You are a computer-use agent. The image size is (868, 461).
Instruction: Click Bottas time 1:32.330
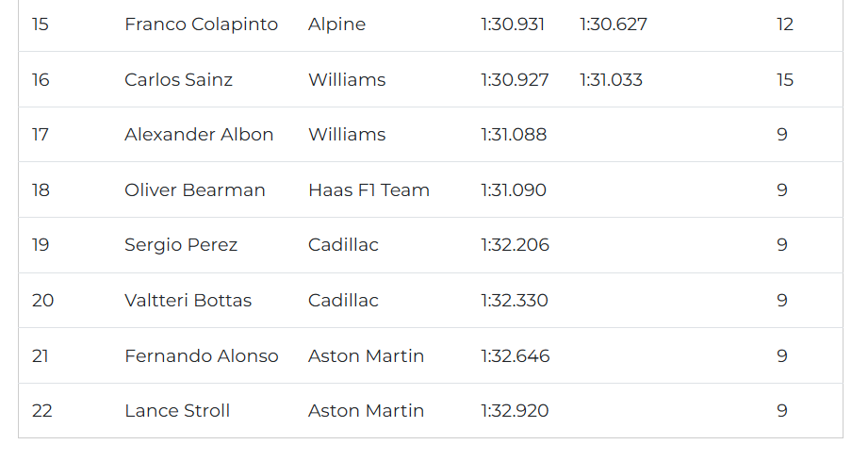coord(515,301)
